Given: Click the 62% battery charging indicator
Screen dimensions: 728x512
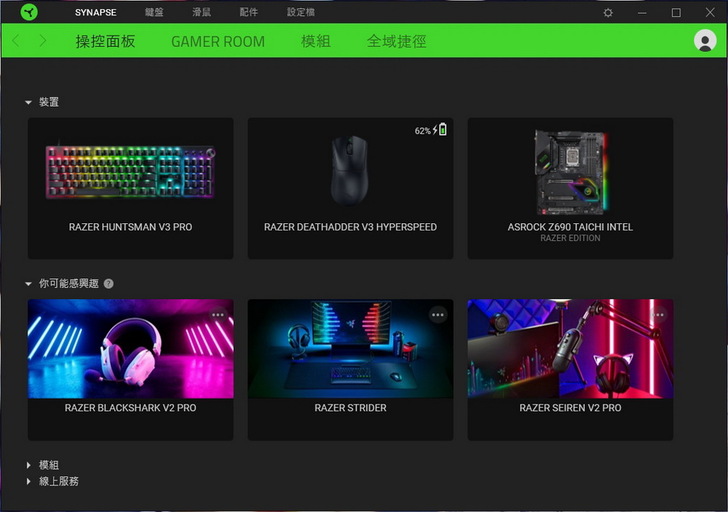Looking at the screenshot, I should tap(430, 130).
